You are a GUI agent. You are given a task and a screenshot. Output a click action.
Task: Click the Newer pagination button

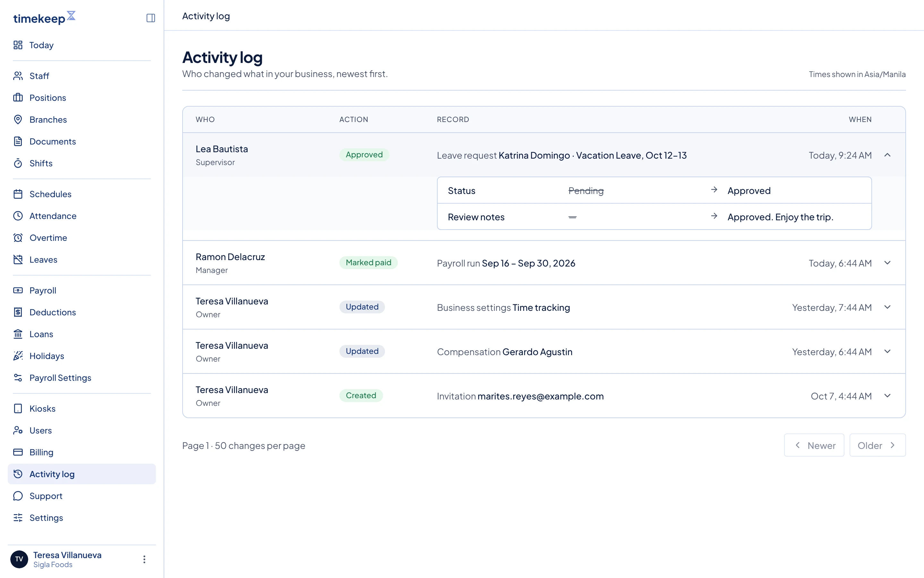point(814,445)
